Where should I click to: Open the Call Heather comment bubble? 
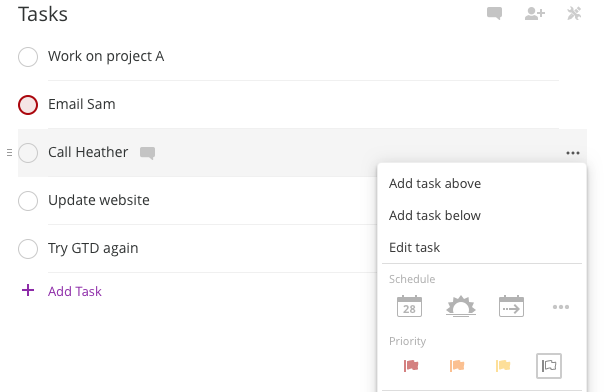coord(147,153)
